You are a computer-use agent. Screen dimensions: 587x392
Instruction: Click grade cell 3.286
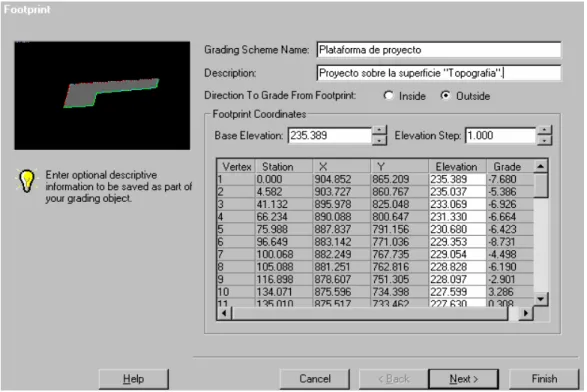click(x=510, y=292)
